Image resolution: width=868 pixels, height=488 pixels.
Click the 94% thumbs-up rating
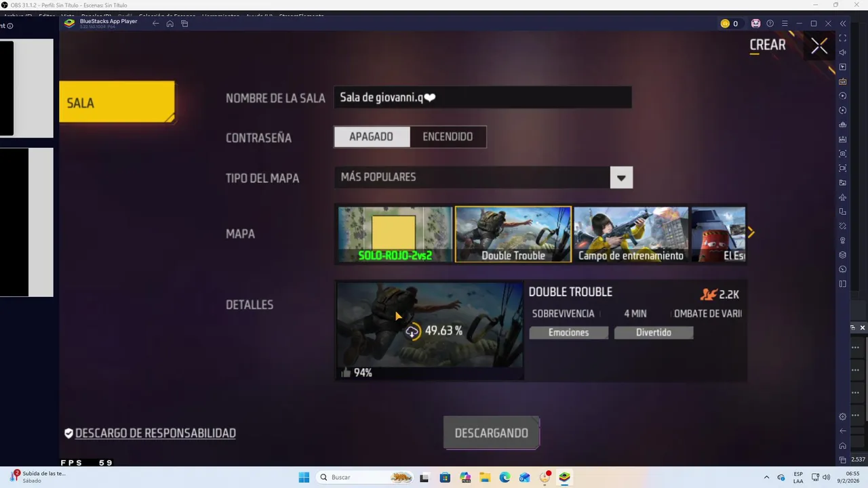(x=357, y=373)
